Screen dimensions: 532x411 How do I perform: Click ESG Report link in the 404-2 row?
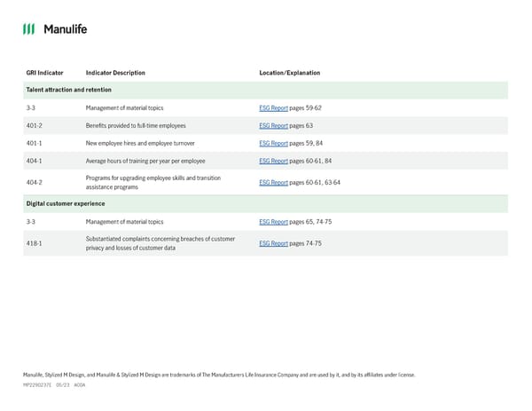[273, 183]
